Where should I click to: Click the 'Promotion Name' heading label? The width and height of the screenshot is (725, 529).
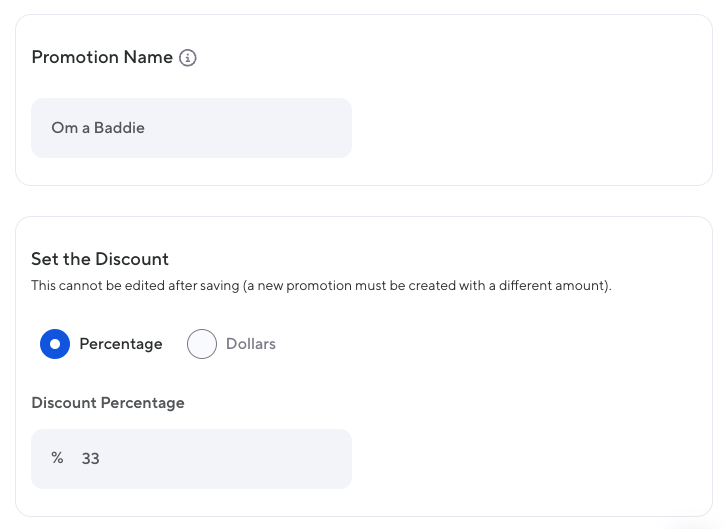(102, 58)
